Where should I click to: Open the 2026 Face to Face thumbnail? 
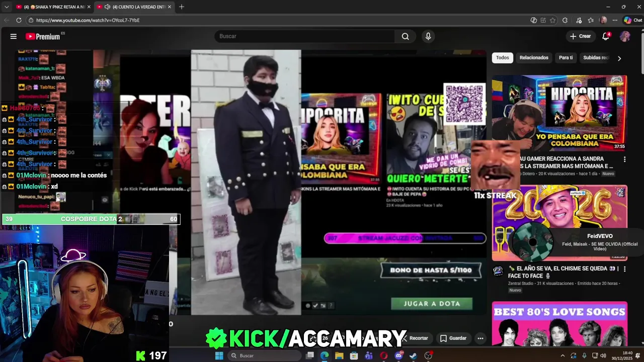click(559, 223)
